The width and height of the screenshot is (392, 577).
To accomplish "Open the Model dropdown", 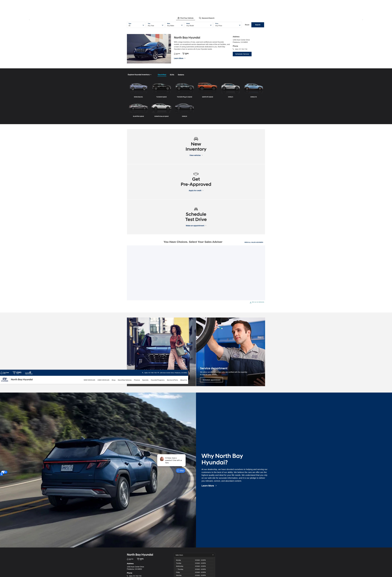I will (199, 25).
